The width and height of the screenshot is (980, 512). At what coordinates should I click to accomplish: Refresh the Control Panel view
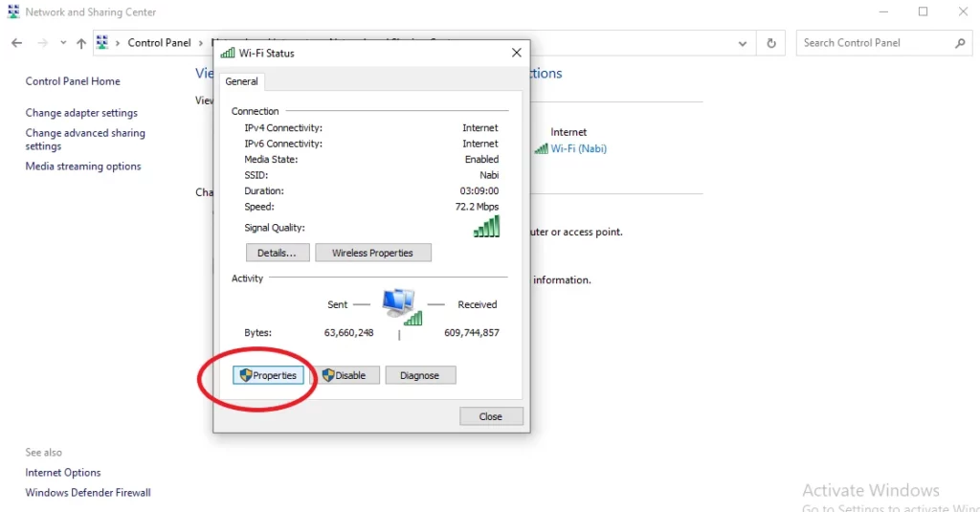[771, 43]
